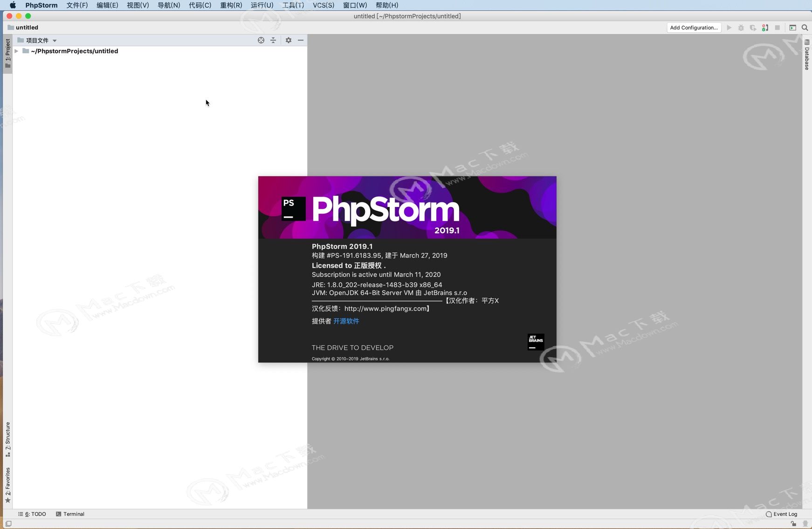Click build number text #PS-191.6183.95

[354, 255]
